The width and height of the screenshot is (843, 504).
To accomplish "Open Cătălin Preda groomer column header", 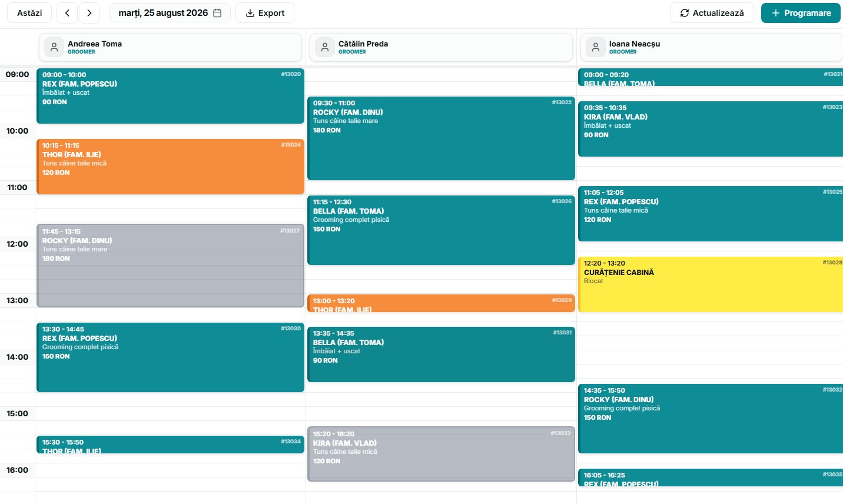I will coord(441,47).
